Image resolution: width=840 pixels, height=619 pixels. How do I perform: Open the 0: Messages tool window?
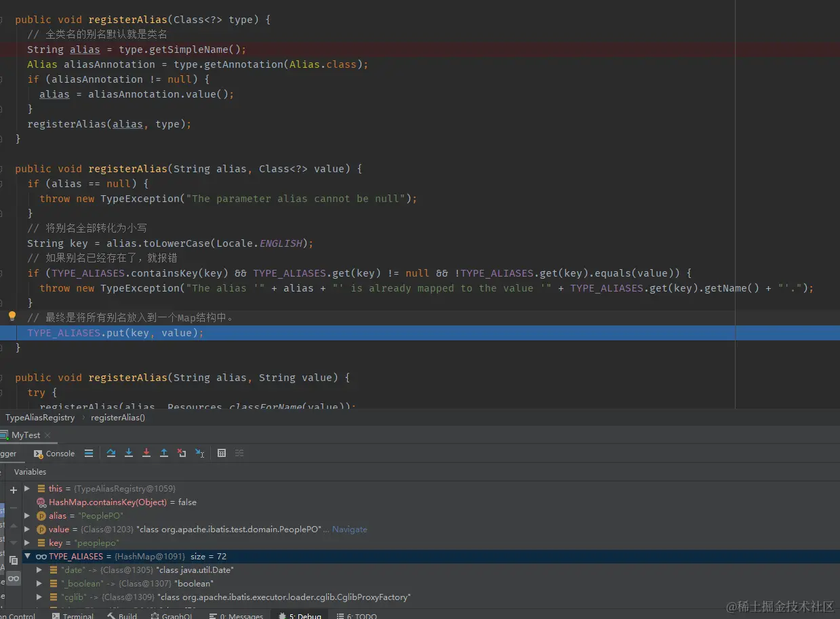(x=237, y=616)
